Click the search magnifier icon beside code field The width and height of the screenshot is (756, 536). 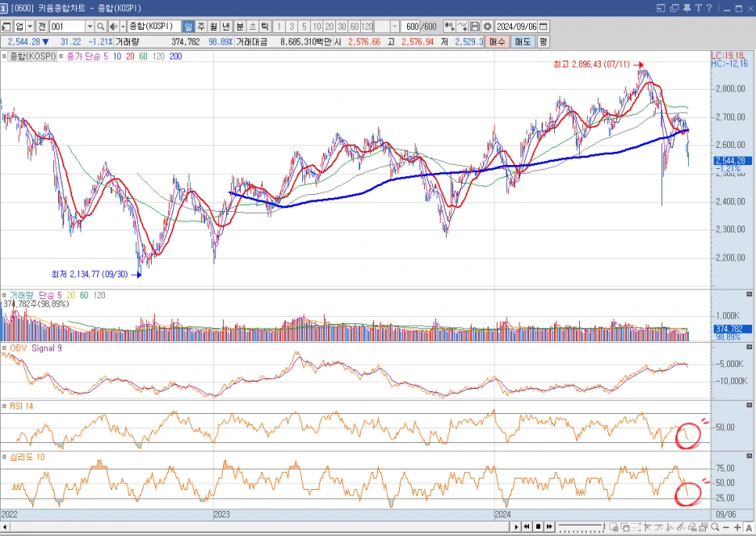100,27
